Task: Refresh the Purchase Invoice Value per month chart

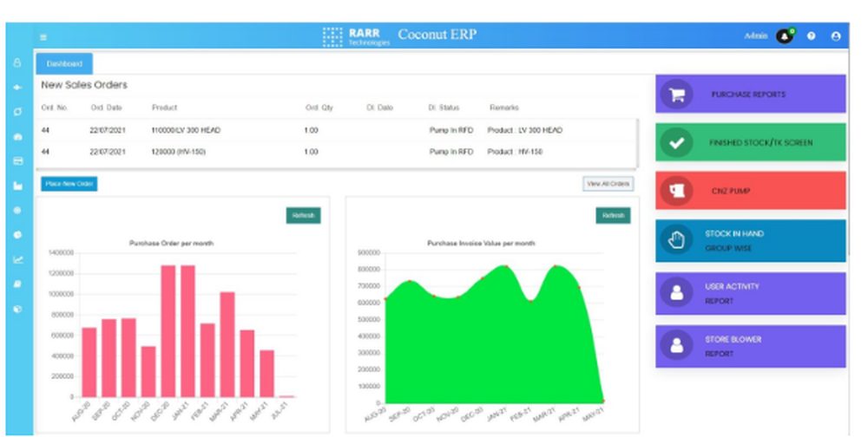Action: (x=613, y=216)
